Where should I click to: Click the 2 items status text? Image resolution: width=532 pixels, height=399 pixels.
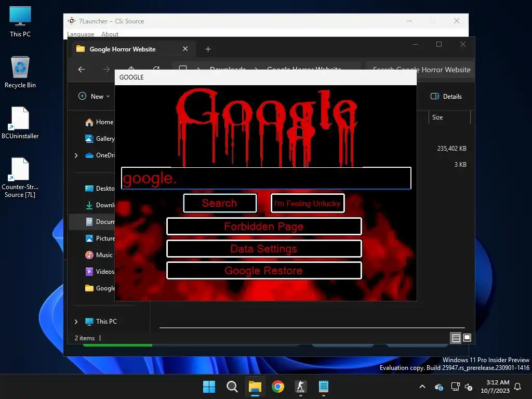point(85,338)
